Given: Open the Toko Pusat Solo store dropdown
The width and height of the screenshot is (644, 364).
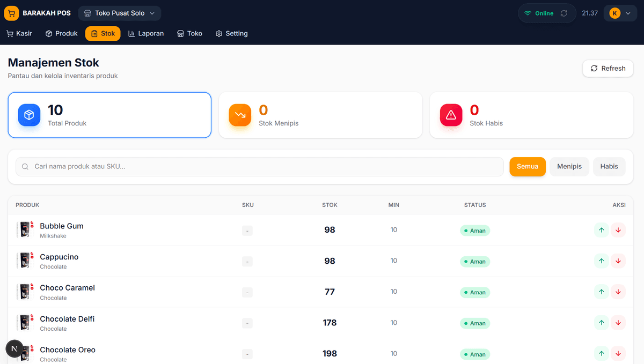Looking at the screenshot, I should (119, 13).
